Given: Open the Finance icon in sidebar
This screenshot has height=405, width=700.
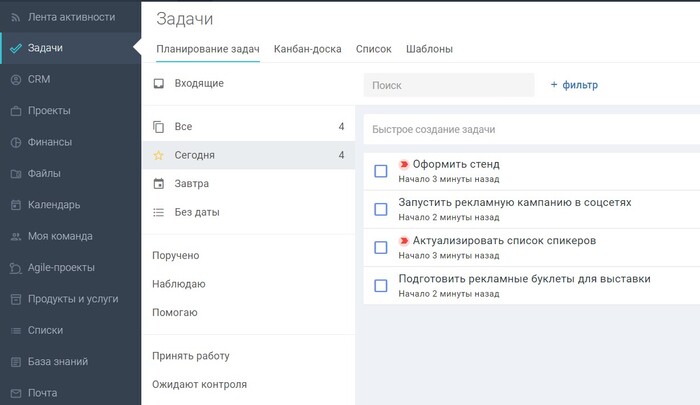Looking at the screenshot, I should 15,142.
